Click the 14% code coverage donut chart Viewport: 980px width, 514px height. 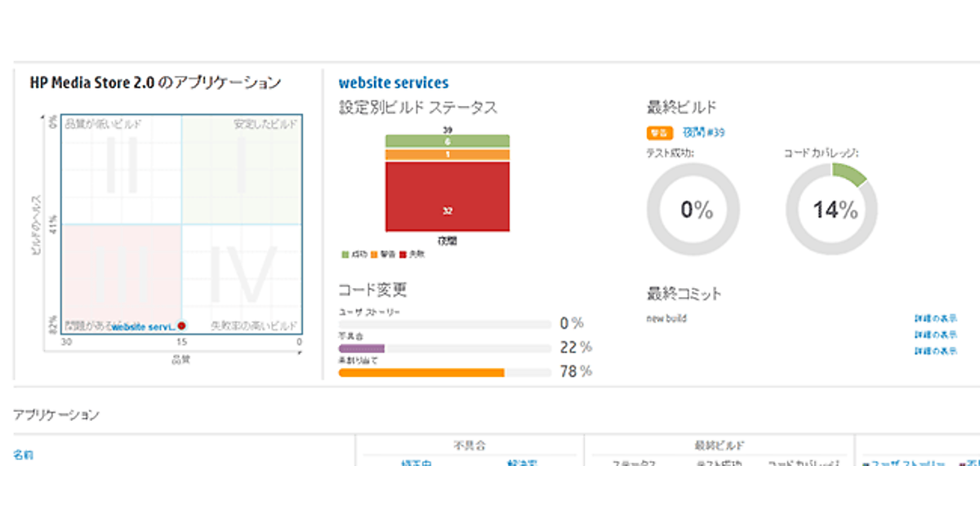[x=834, y=210]
